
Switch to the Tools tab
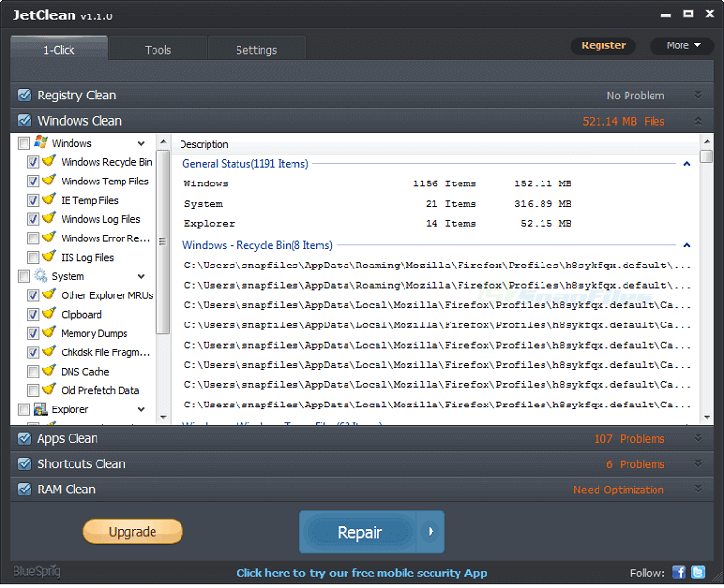click(x=157, y=50)
